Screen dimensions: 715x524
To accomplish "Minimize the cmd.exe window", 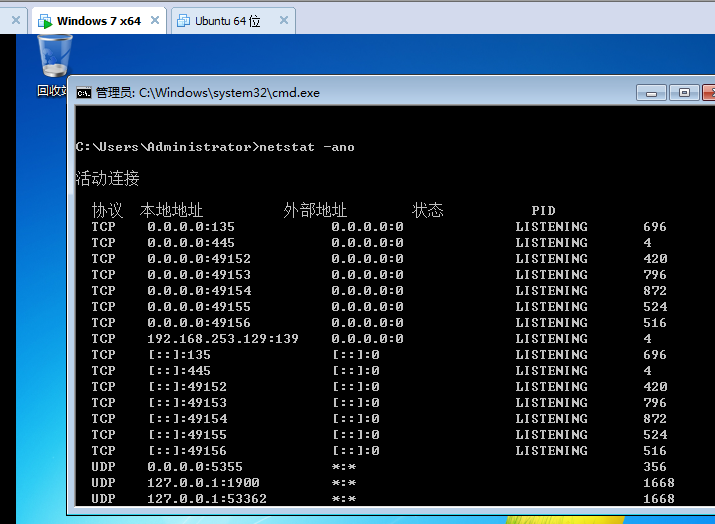I will coord(651,93).
